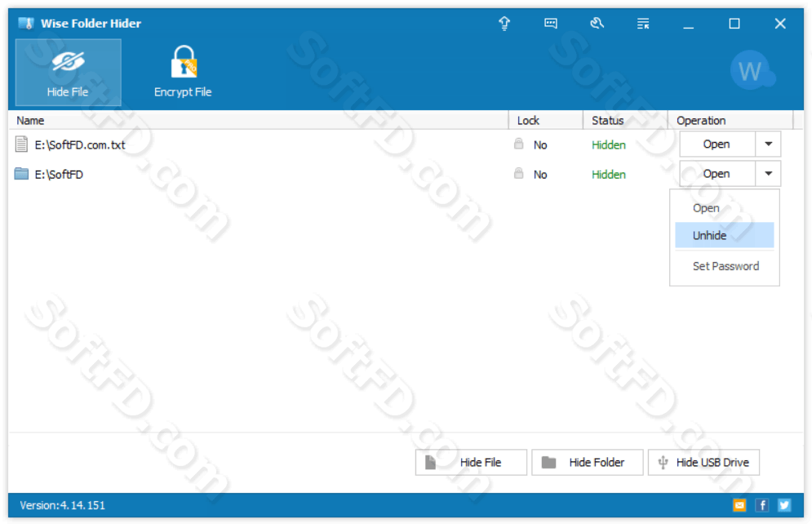The width and height of the screenshot is (812, 524).
Task: Click the lock icon in E:\SoftFD row
Action: pos(518,174)
